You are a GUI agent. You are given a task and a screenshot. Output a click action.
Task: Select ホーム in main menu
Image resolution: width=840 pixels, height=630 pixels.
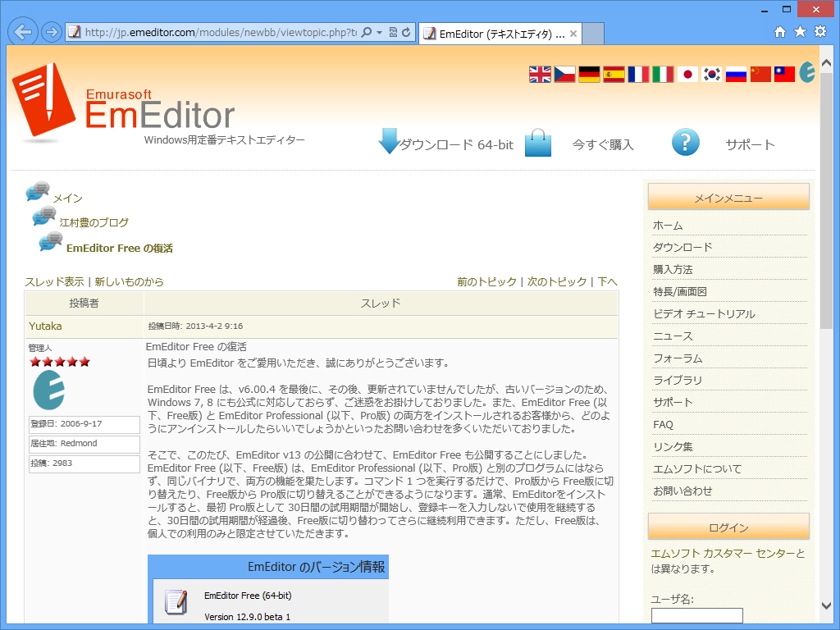click(x=668, y=226)
